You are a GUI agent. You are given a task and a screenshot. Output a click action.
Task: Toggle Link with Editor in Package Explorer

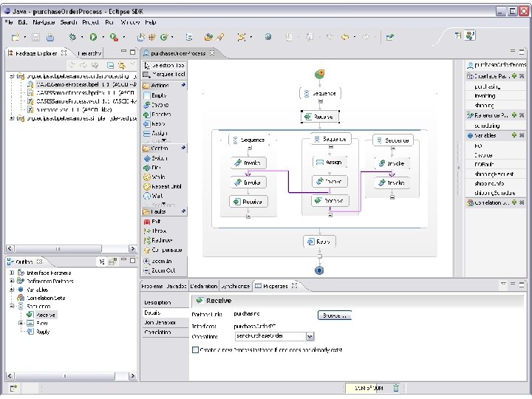pos(121,65)
